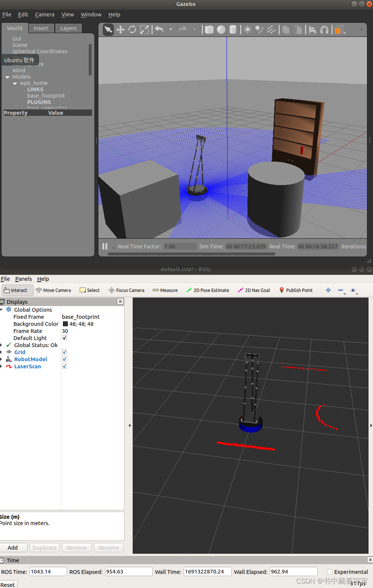Open the undo history dropdown arrow

pos(171,29)
